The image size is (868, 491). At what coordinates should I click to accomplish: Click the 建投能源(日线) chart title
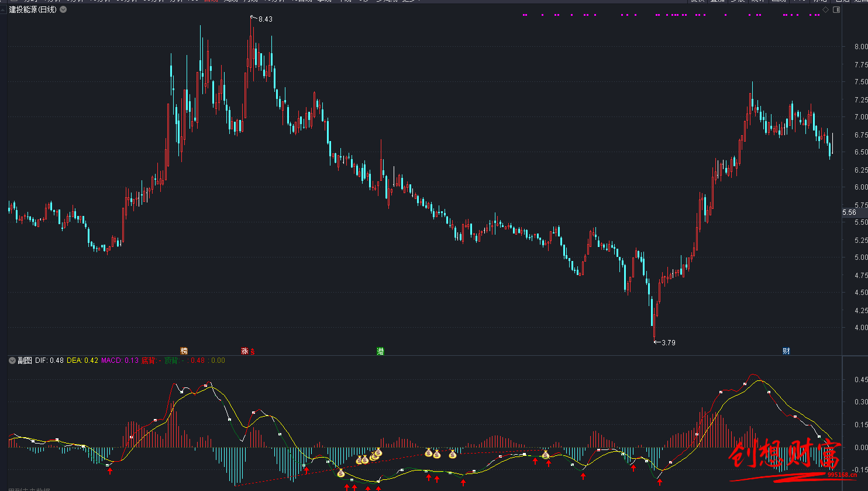pos(33,9)
